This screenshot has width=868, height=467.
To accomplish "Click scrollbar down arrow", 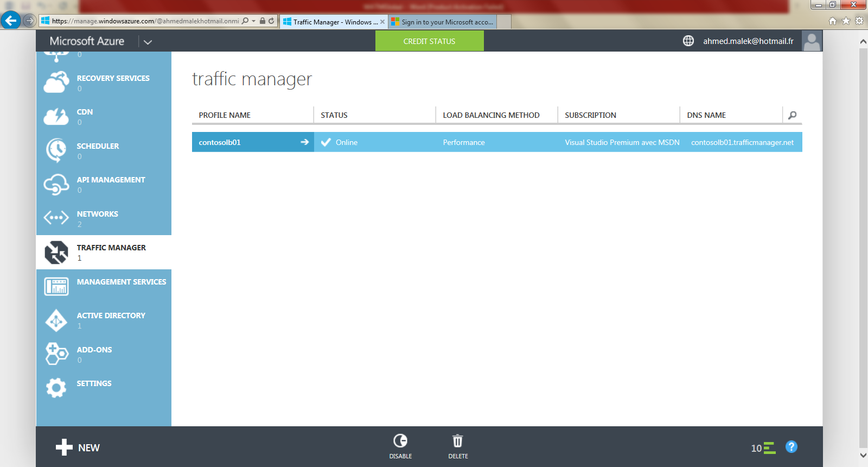I will click(863, 455).
